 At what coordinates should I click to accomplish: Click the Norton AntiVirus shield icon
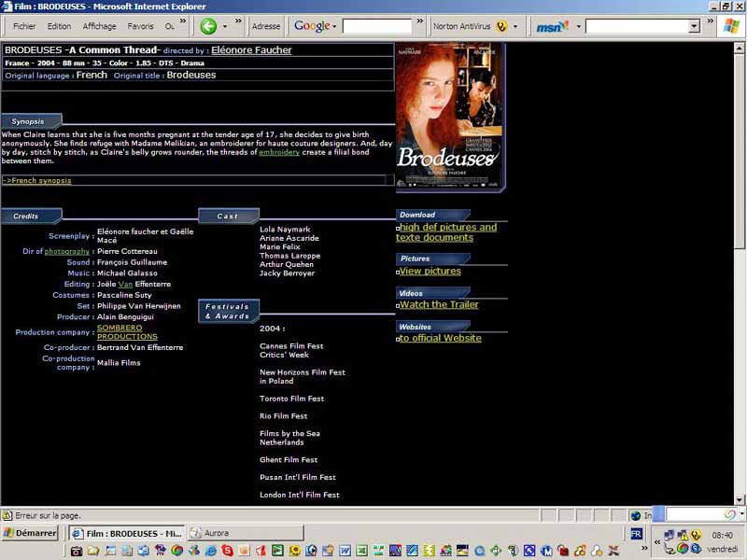coord(501,26)
